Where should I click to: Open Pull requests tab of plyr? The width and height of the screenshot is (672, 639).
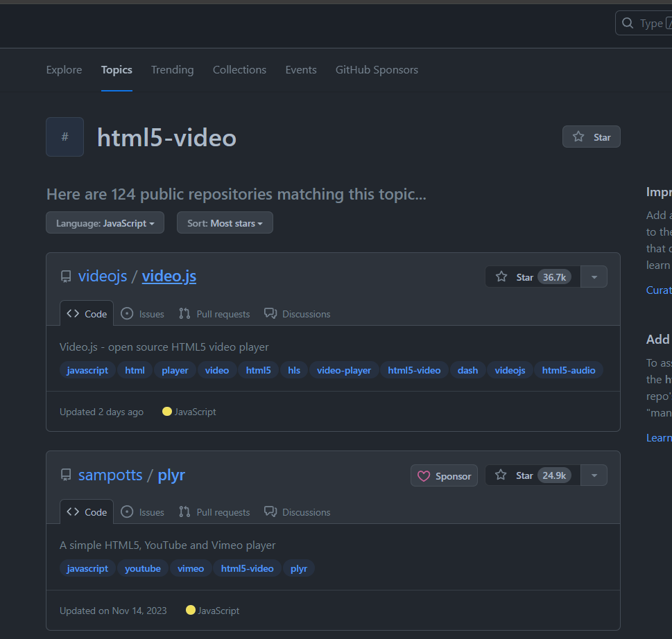(x=214, y=512)
